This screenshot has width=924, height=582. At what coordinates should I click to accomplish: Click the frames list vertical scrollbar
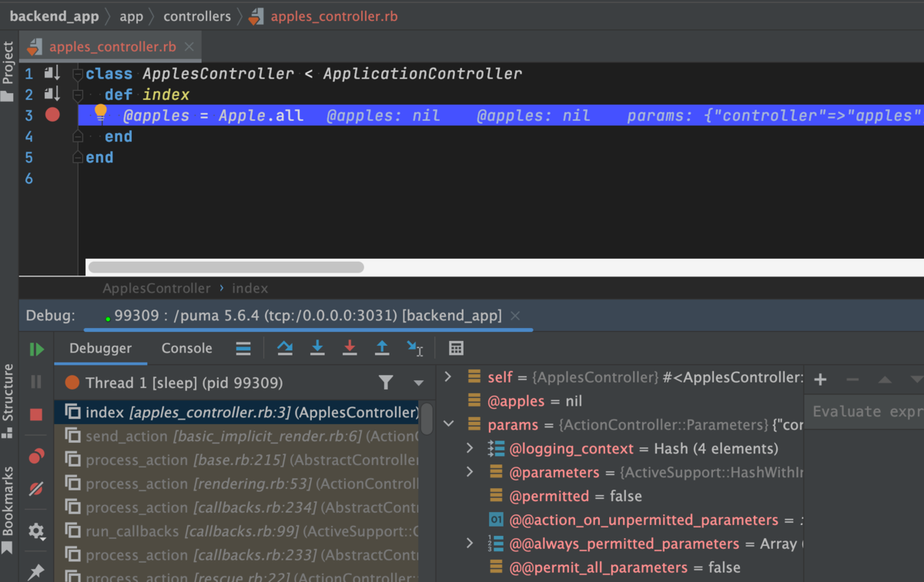(427, 420)
